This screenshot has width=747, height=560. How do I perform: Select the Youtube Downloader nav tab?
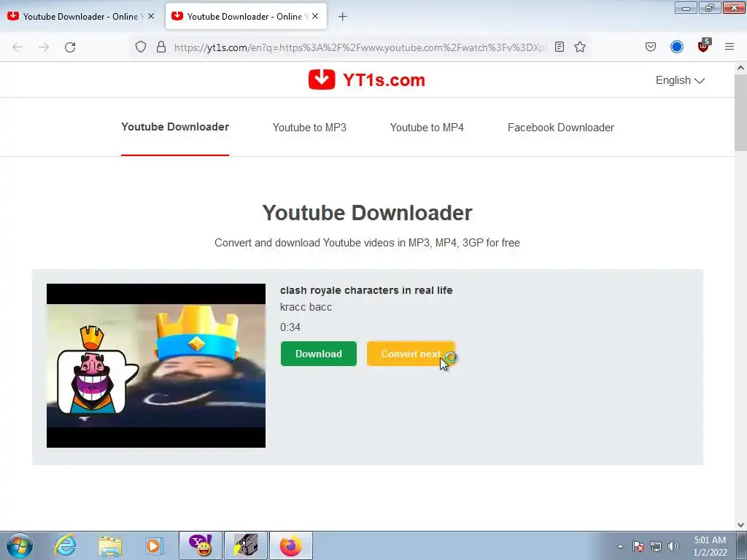[175, 127]
